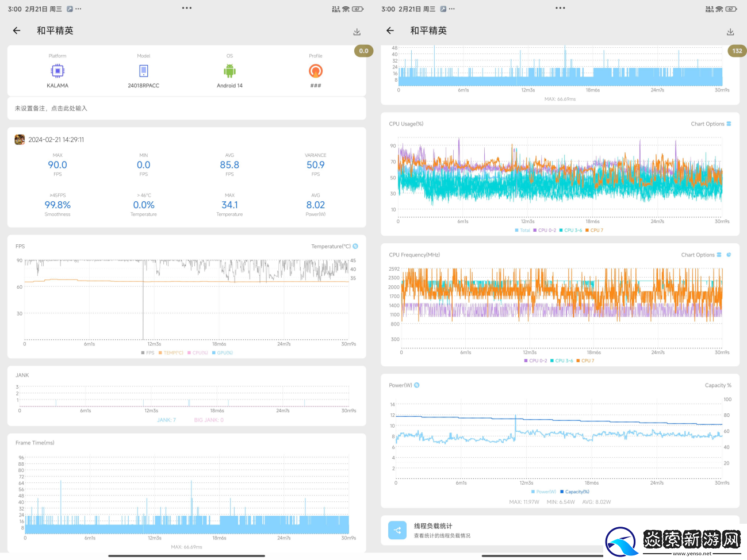The width and height of the screenshot is (747, 560).
Task: Toggle the TEMP(°C) series in FPS legend
Action: tap(171, 352)
